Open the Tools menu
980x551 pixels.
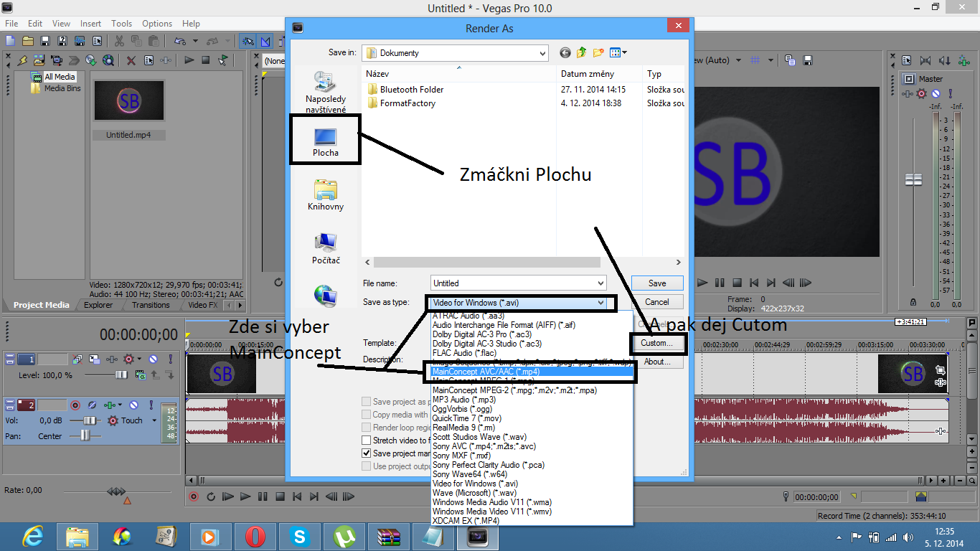click(x=122, y=24)
